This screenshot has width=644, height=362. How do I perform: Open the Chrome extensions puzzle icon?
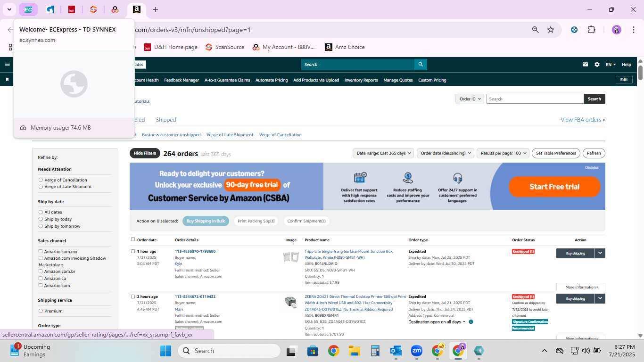click(x=591, y=30)
